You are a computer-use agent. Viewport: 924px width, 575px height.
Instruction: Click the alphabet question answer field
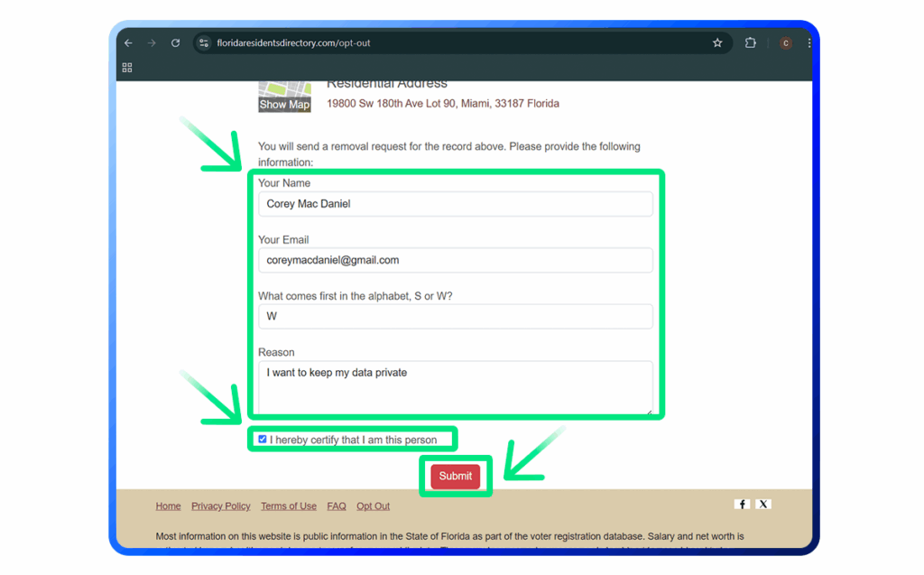tap(455, 317)
